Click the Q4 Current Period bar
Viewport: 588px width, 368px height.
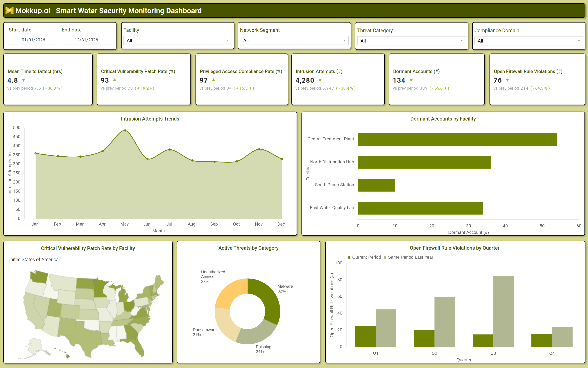pyautogui.click(x=542, y=340)
